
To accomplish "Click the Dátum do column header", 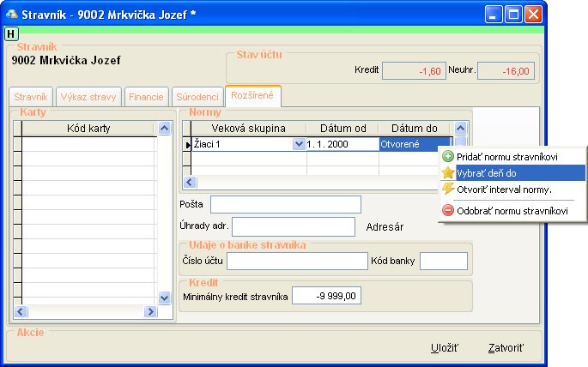I will (414, 129).
